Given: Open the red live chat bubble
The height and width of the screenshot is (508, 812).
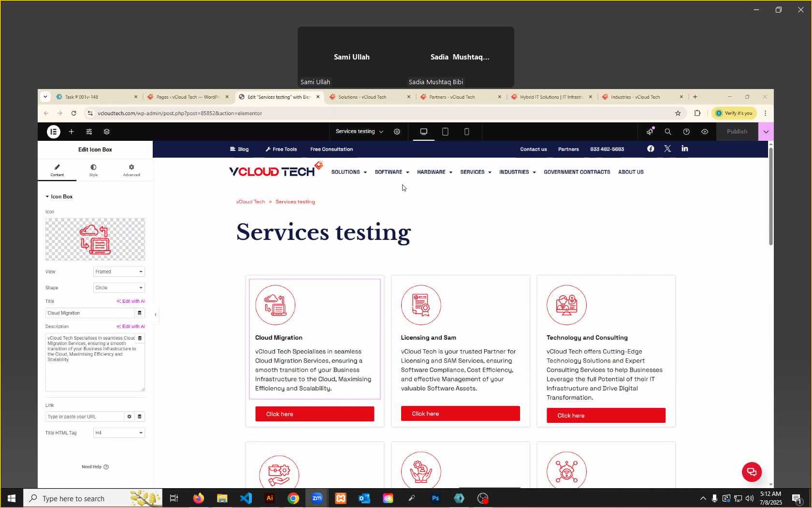Looking at the screenshot, I should pos(752,472).
